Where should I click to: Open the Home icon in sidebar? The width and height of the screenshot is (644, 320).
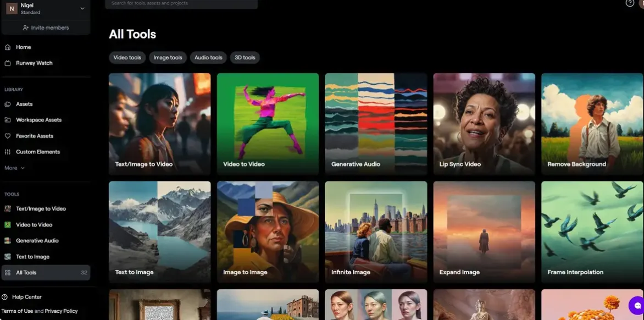7,47
